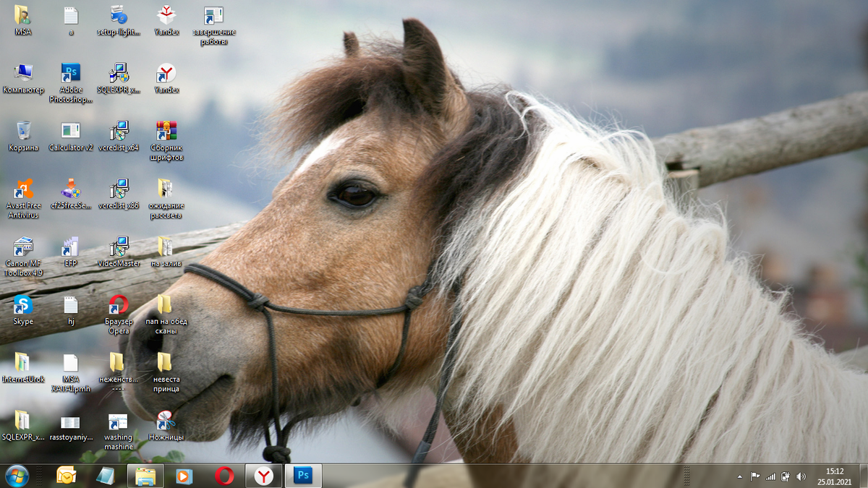Screen dimensions: 868x488
Task: Open the notepad icon in the taskbar
Action: point(106,476)
